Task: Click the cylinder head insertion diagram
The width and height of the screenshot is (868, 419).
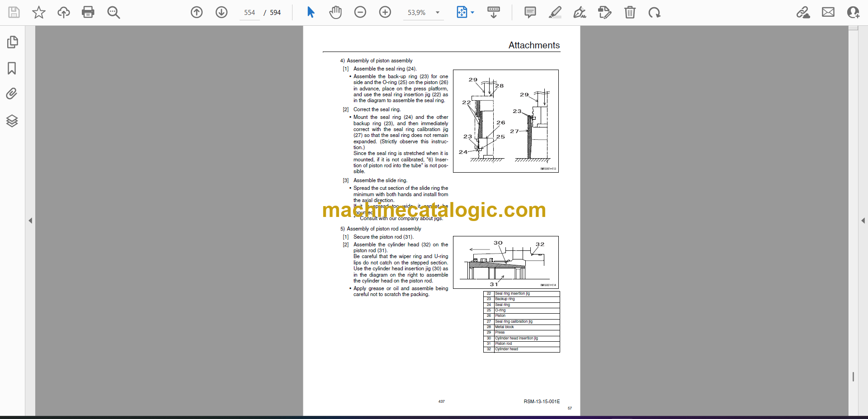Action: click(x=506, y=262)
